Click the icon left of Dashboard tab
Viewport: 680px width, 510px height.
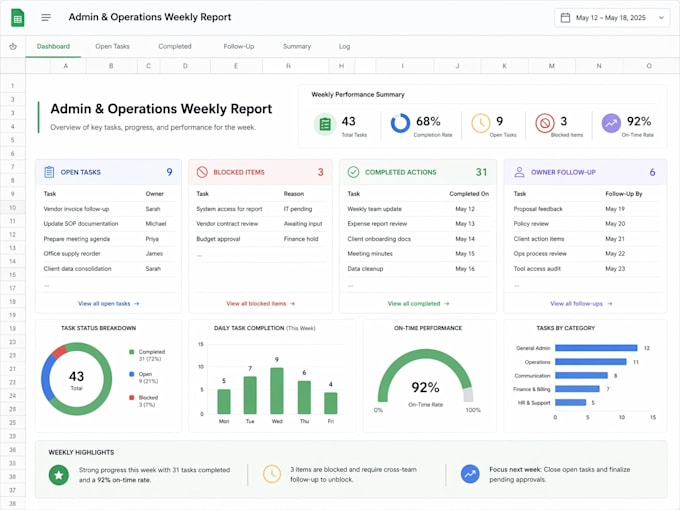(x=13, y=46)
